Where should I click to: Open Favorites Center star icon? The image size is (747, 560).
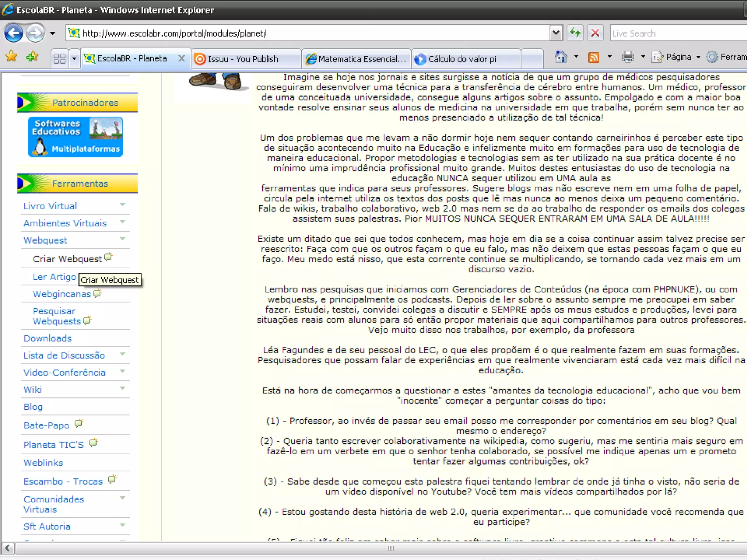(11, 57)
